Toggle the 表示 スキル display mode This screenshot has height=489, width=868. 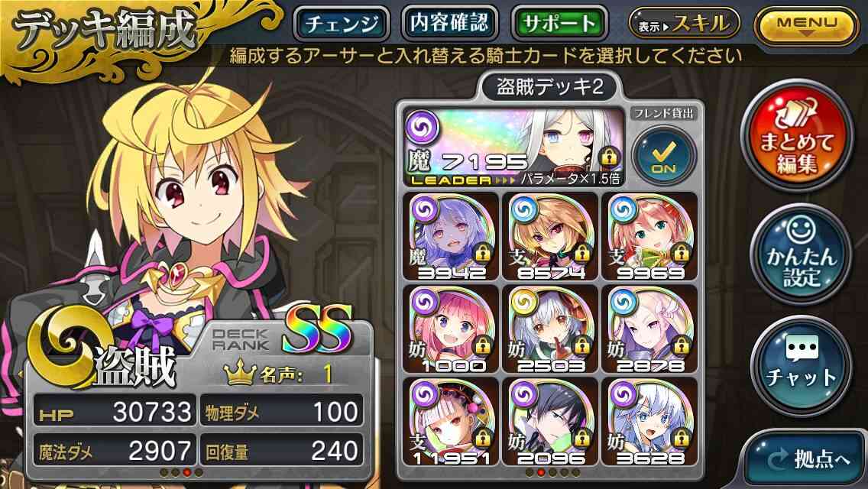click(x=684, y=24)
